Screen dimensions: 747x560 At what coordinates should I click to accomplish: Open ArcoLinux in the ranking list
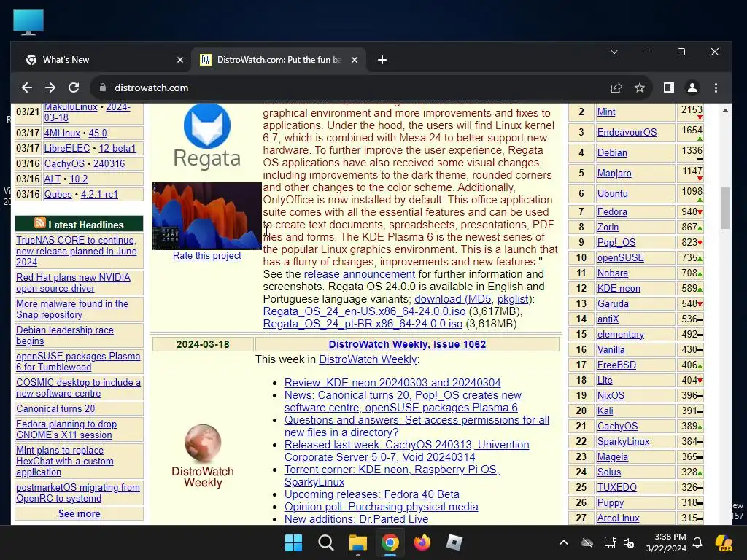point(619,518)
